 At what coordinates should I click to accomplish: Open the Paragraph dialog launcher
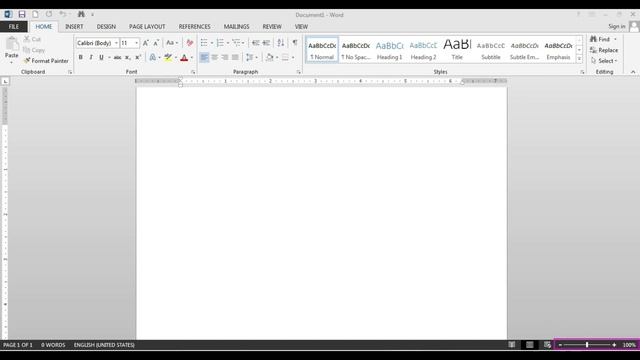tap(299, 72)
